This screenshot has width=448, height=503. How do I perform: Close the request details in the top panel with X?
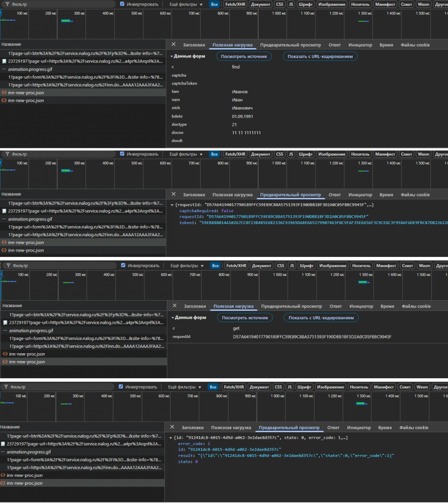(x=173, y=45)
